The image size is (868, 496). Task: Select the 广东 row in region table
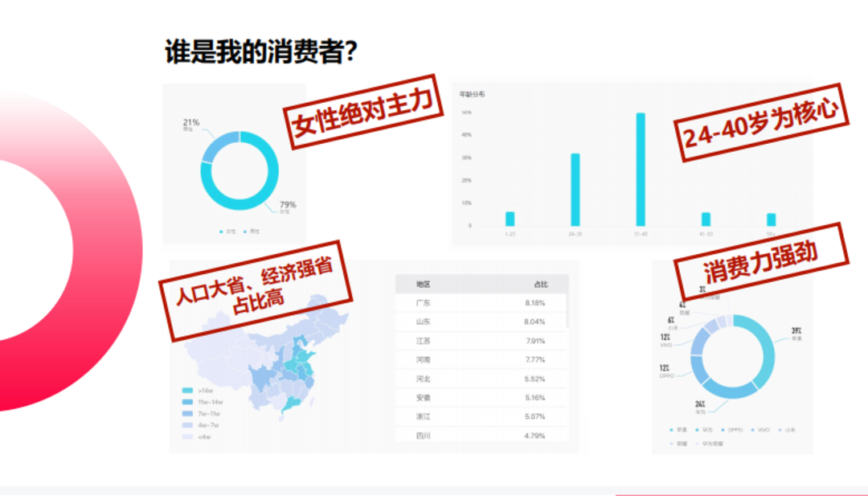click(481, 303)
